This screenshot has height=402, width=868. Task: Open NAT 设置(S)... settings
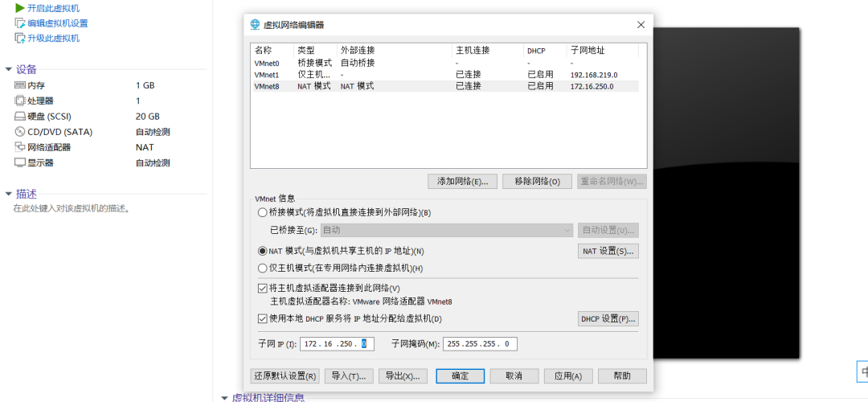coord(608,251)
